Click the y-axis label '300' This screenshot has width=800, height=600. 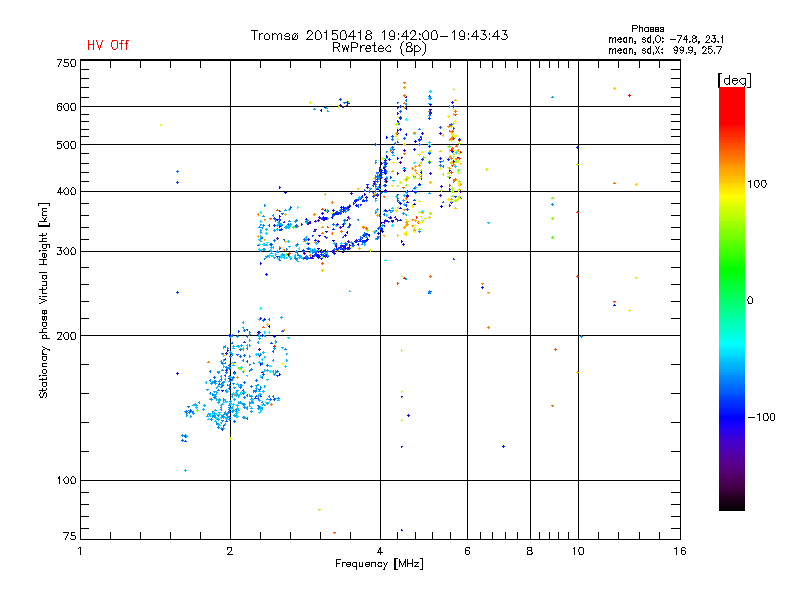click(x=66, y=252)
